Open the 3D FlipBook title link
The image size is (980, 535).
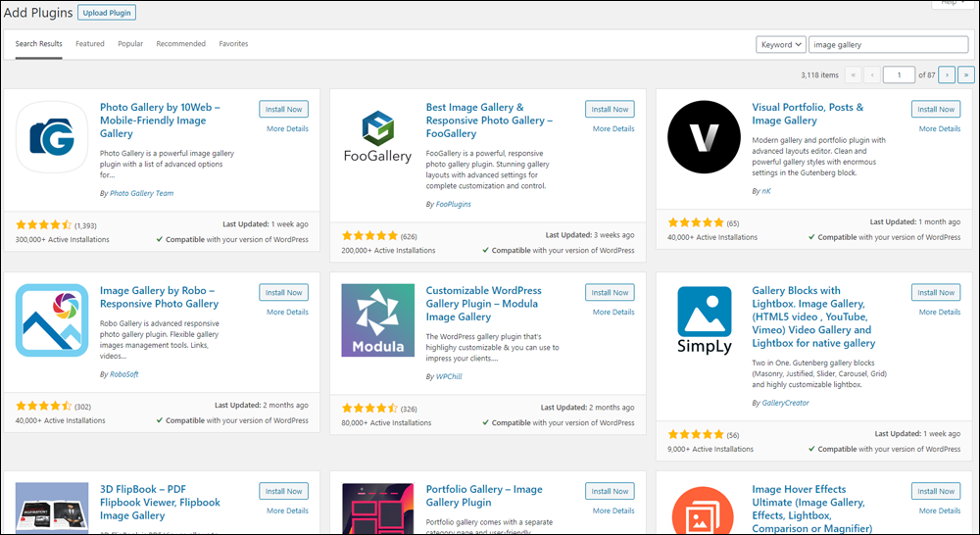pyautogui.click(x=160, y=503)
